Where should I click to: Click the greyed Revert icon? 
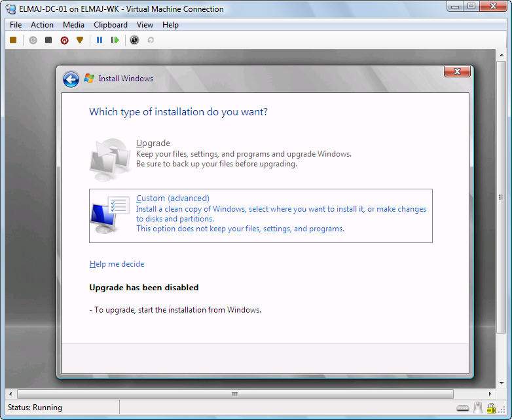151,40
